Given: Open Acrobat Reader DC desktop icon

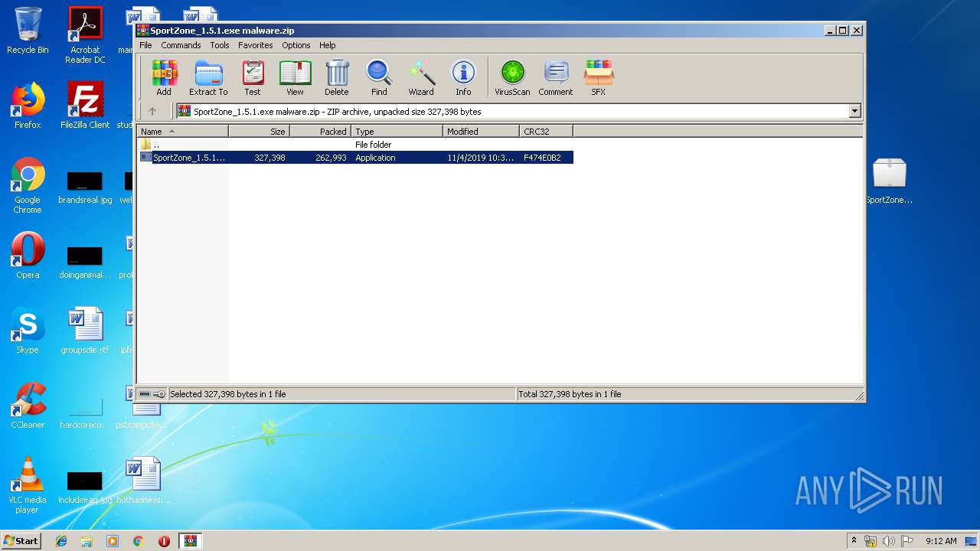Looking at the screenshot, I should 85,35.
